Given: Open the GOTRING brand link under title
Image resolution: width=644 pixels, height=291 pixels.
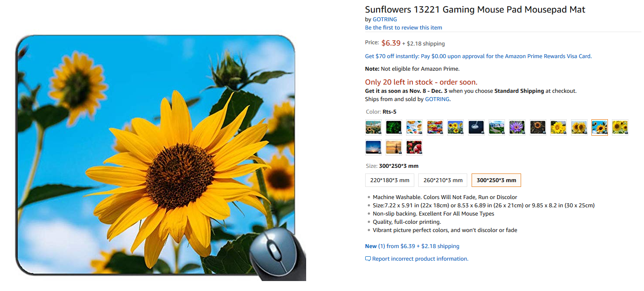Looking at the screenshot, I should tap(385, 19).
